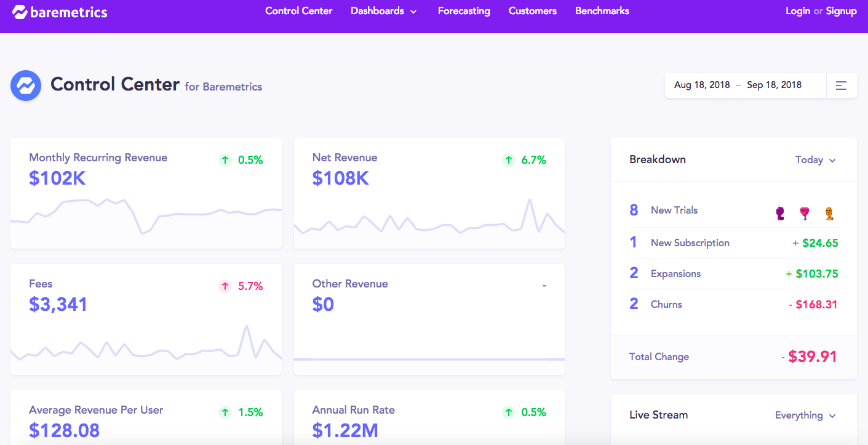Select the Churns row in Breakdown

733,305
